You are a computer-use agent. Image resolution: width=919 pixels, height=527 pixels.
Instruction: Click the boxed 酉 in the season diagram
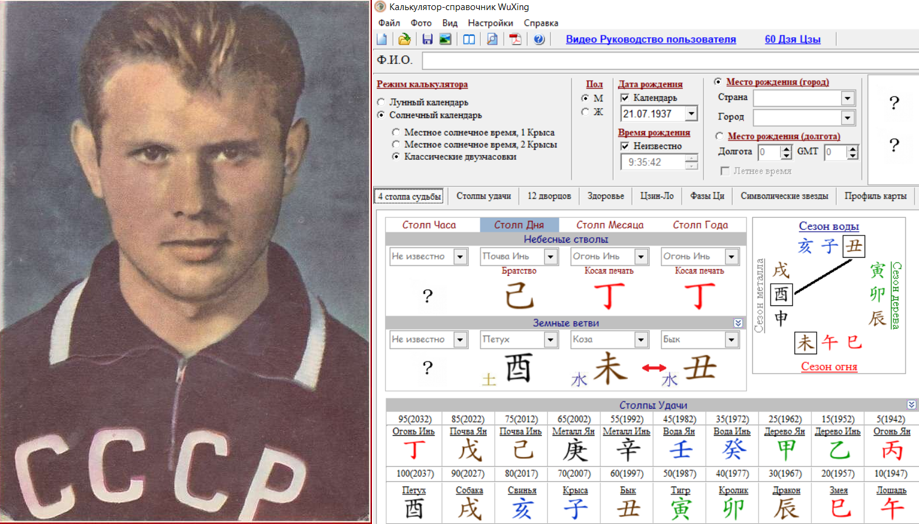tap(781, 294)
